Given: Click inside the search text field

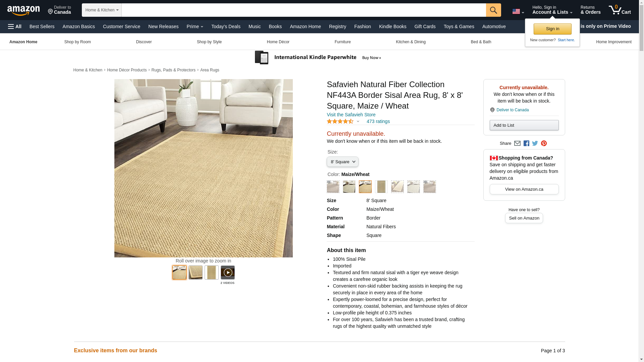Looking at the screenshot, I should [304, 10].
